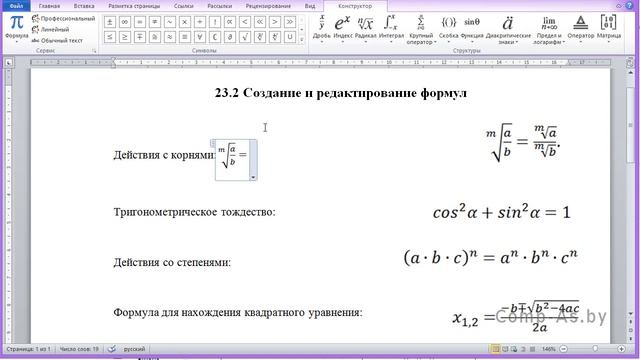Image resolution: width=640 pixels, height=360 pixels.
Task: Insert the plus-minus ± symbol
Action: pyautogui.click(x=109, y=22)
